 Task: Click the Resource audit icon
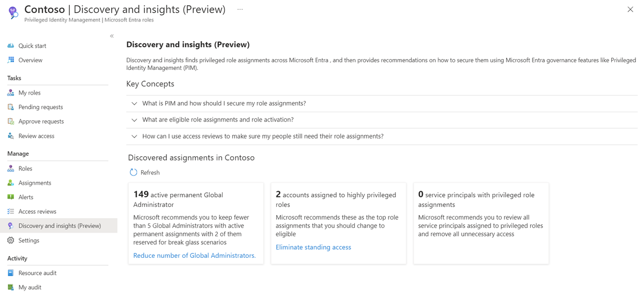click(x=11, y=273)
